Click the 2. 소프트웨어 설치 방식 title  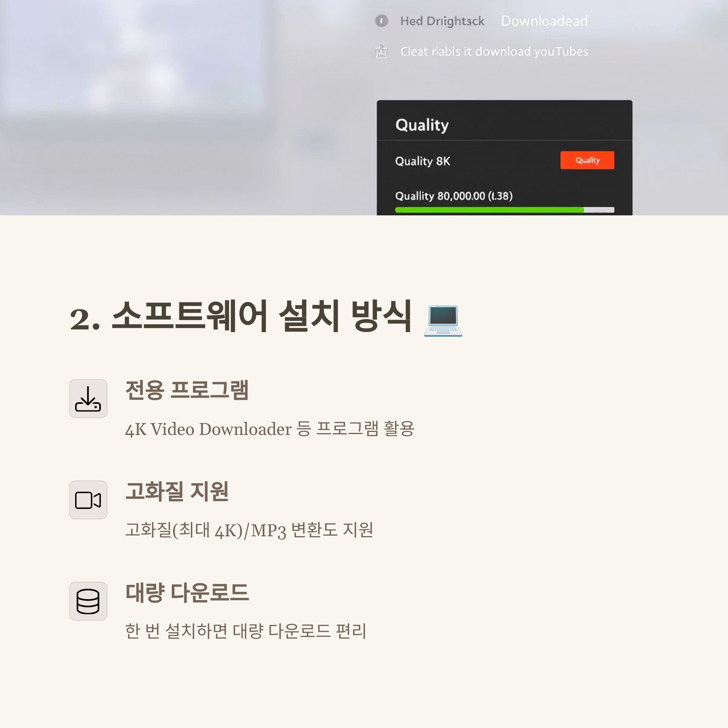(x=241, y=316)
